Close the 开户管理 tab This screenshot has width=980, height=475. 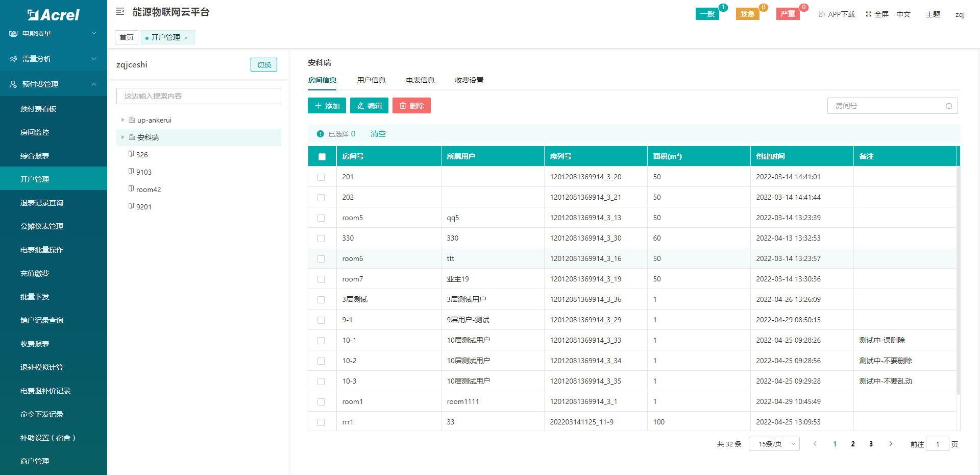pos(186,38)
